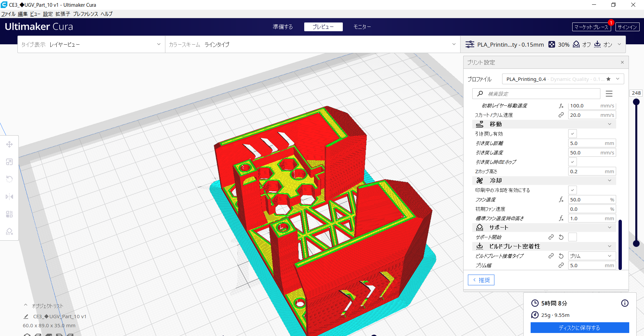Click the ブリム幅 value field
Image resolution: width=644 pixels, height=336 pixels.
click(x=592, y=265)
